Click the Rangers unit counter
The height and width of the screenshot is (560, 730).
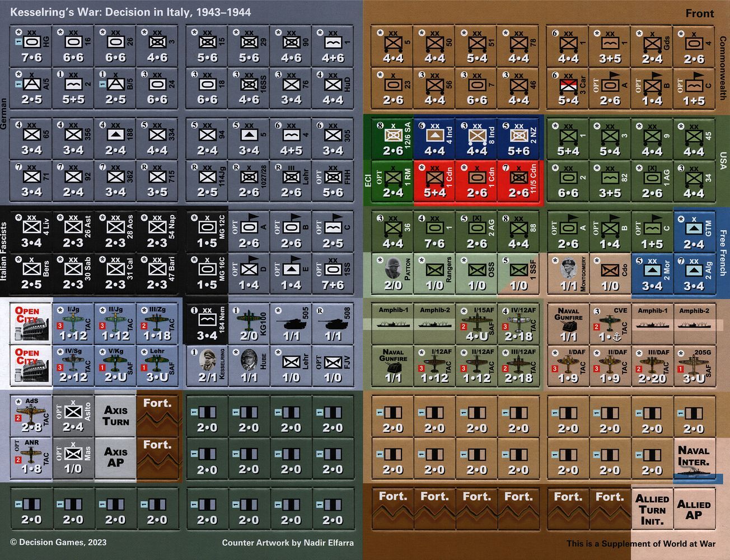pyautogui.click(x=434, y=274)
